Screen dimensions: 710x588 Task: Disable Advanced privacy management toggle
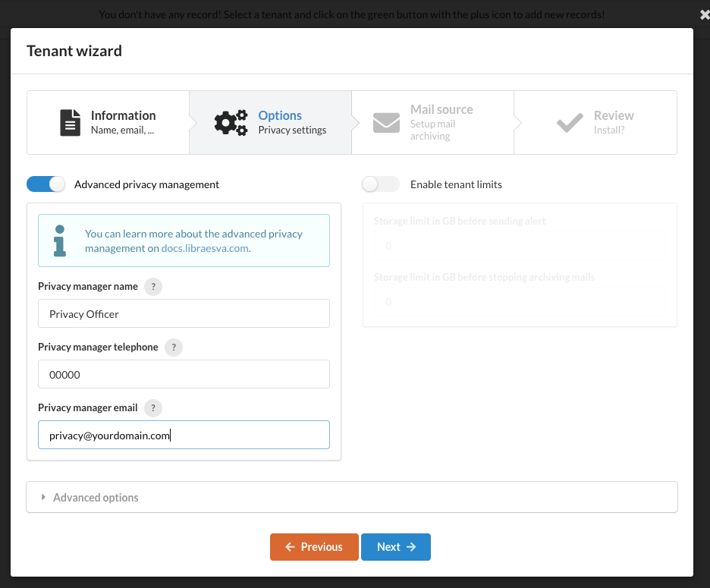(46, 184)
